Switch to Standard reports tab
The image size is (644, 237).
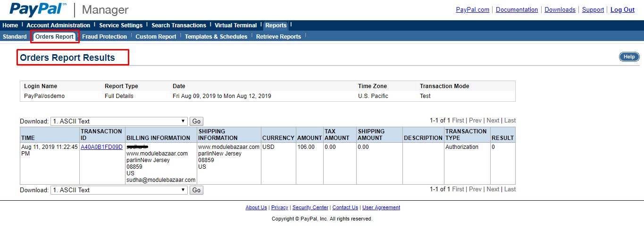(x=15, y=37)
